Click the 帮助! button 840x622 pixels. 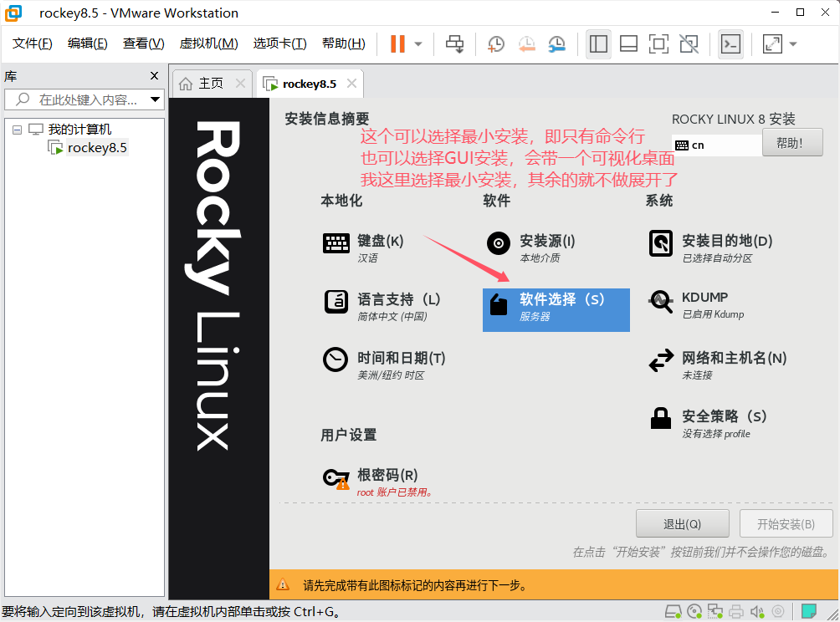(791, 143)
